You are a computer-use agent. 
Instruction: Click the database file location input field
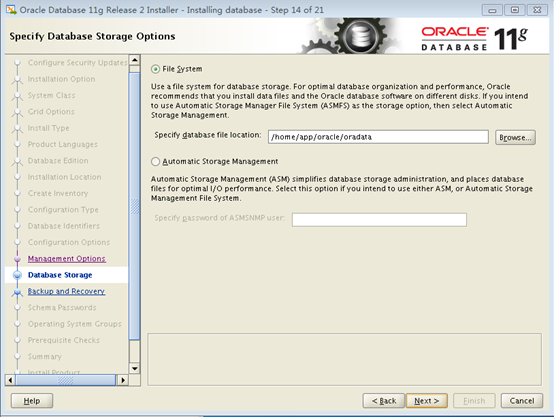point(378,137)
